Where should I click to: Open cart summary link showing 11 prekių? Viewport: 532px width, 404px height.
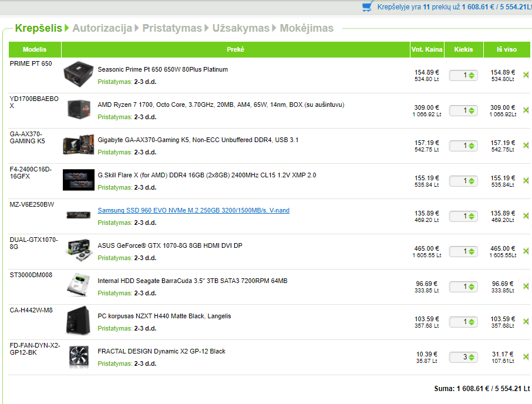point(454,7)
